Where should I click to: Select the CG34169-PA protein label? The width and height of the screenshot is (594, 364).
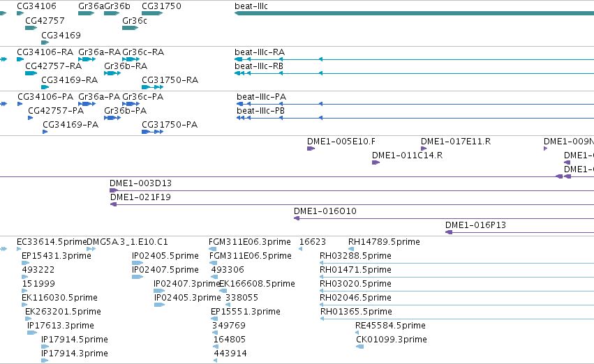tap(70, 125)
